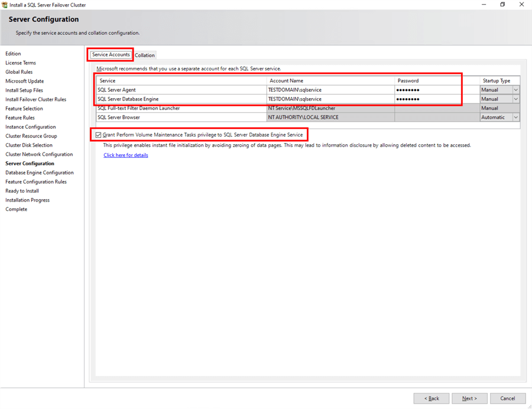Click the Service column header
This screenshot has height=409, width=532.
[x=181, y=81]
